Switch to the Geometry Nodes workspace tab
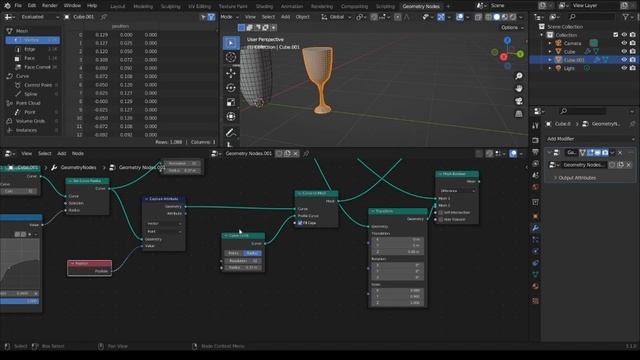Screen dimensions: 640x360 (421, 6)
